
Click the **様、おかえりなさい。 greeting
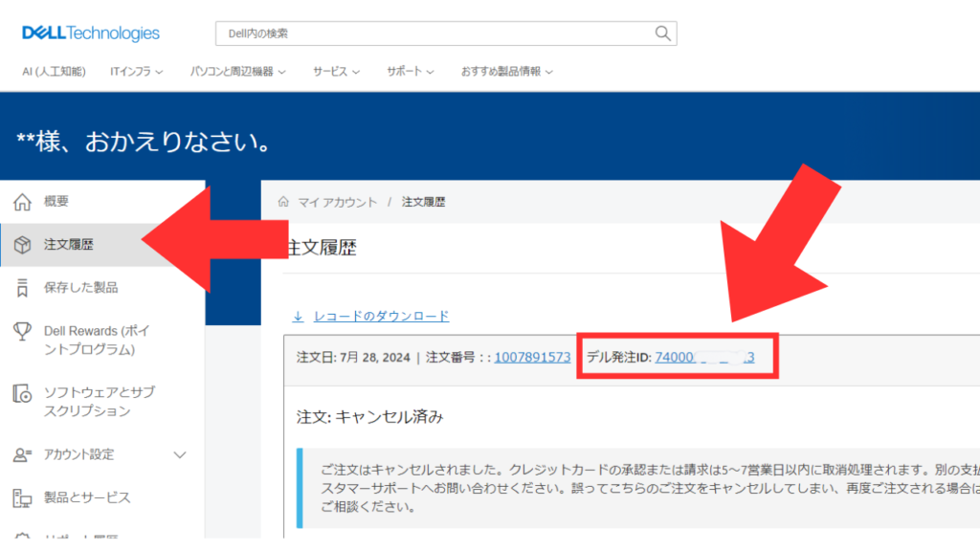pyautogui.click(x=145, y=142)
